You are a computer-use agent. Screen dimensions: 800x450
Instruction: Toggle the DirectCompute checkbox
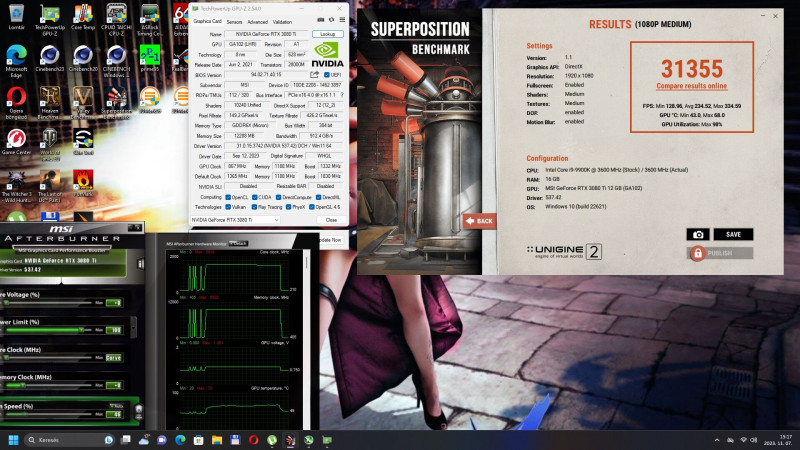278,197
